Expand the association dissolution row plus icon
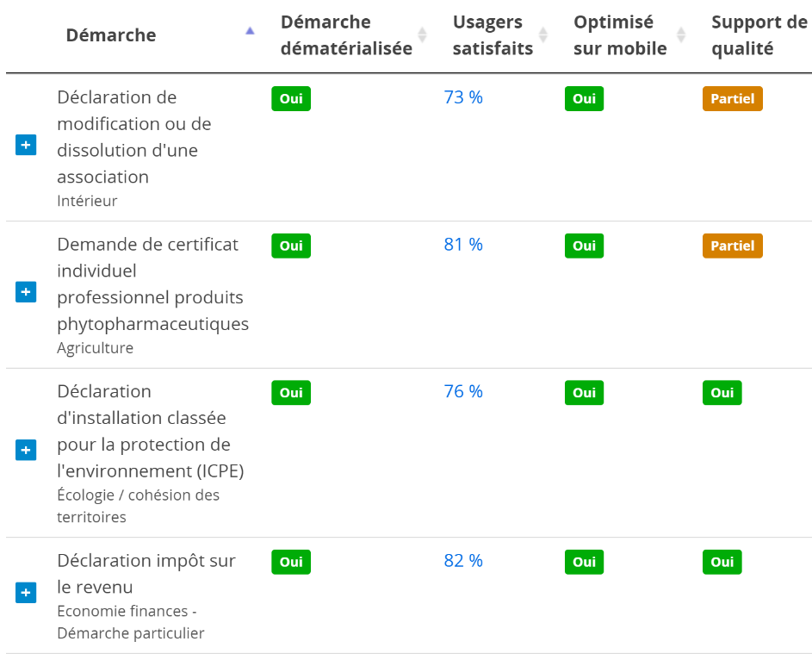The height and width of the screenshot is (654, 812). pos(26,145)
